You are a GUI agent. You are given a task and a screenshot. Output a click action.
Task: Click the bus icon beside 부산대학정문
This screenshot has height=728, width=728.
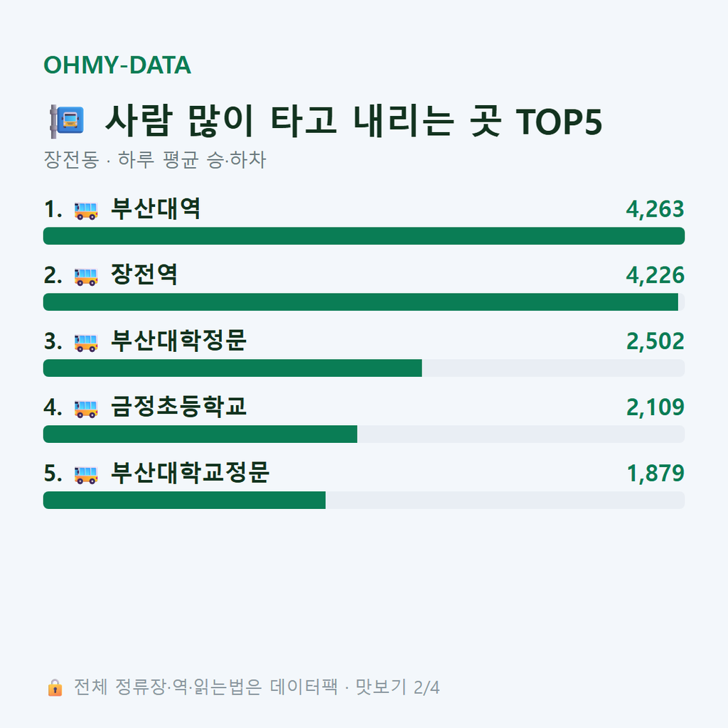86,343
